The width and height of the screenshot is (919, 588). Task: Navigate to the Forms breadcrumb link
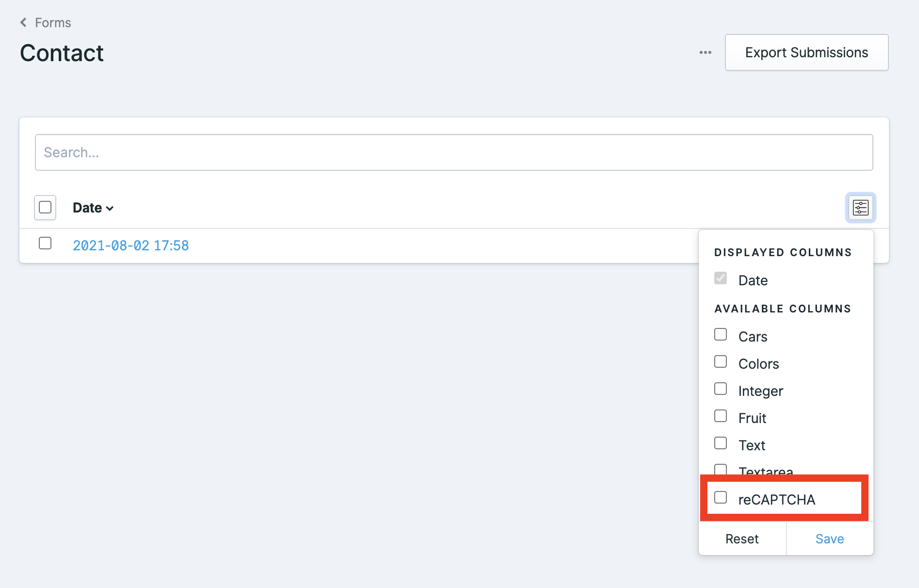click(53, 23)
